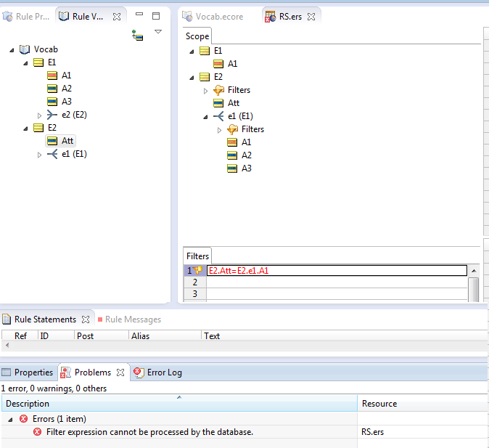Close the RS.ers editor tab

(311, 17)
